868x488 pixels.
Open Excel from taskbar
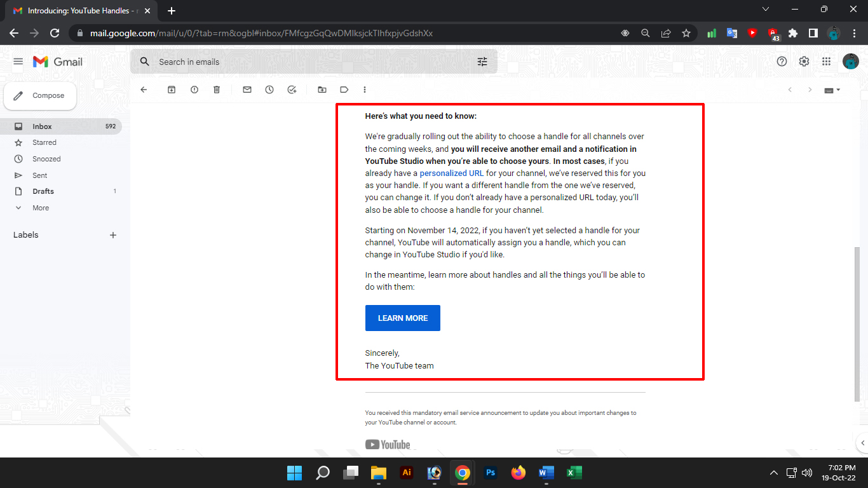coord(574,473)
